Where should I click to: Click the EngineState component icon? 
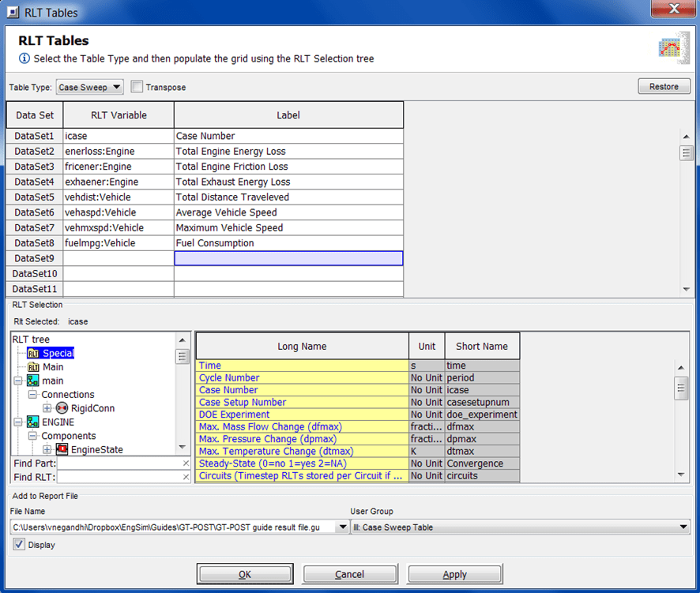[x=62, y=449]
